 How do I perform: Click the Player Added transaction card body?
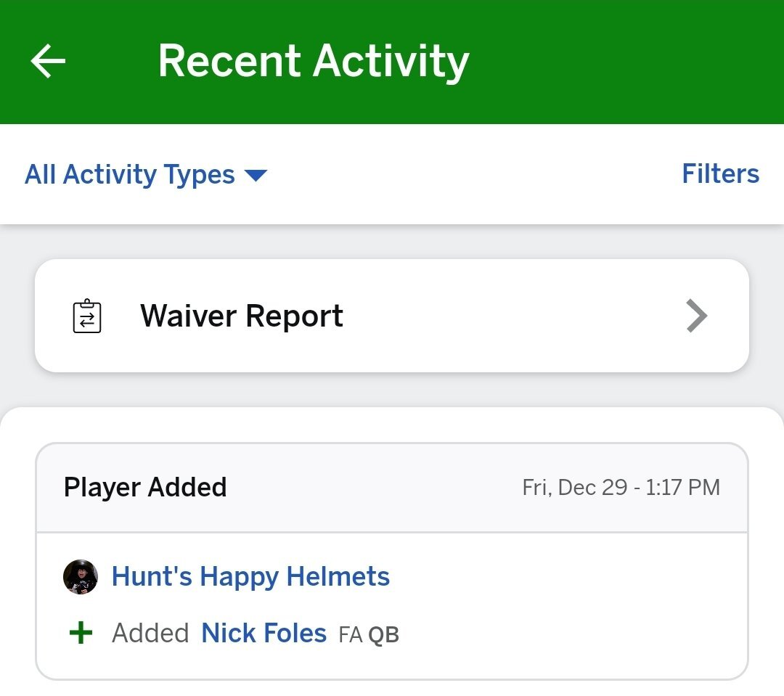392,606
